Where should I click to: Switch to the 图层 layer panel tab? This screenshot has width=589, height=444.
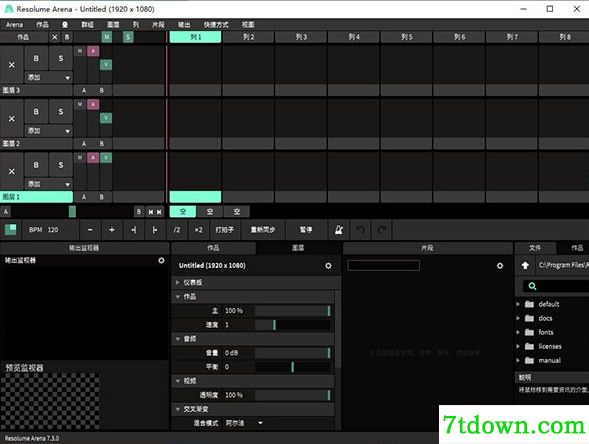(x=298, y=248)
